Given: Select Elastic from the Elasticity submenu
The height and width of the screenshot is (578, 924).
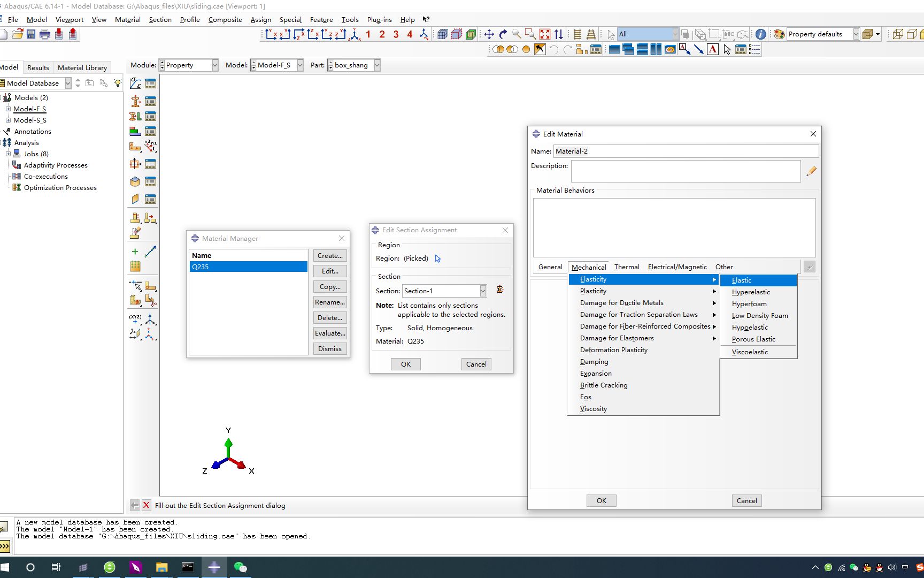Looking at the screenshot, I should (759, 280).
